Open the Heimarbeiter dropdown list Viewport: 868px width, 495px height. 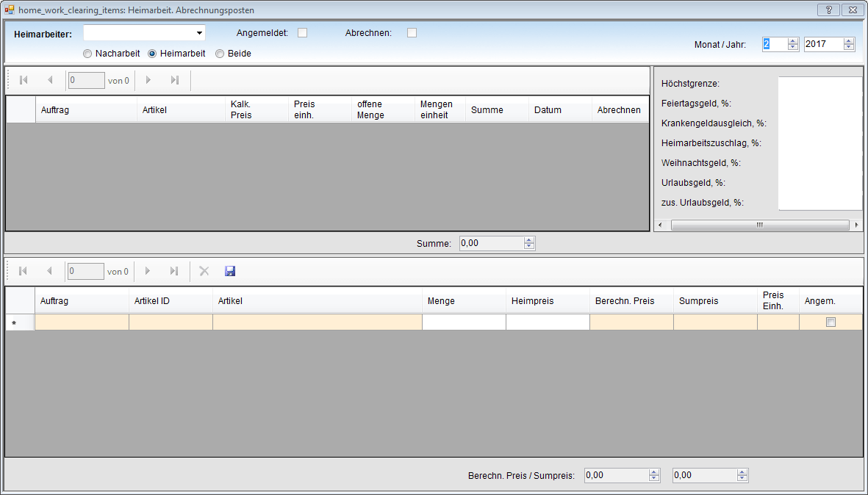pos(199,33)
